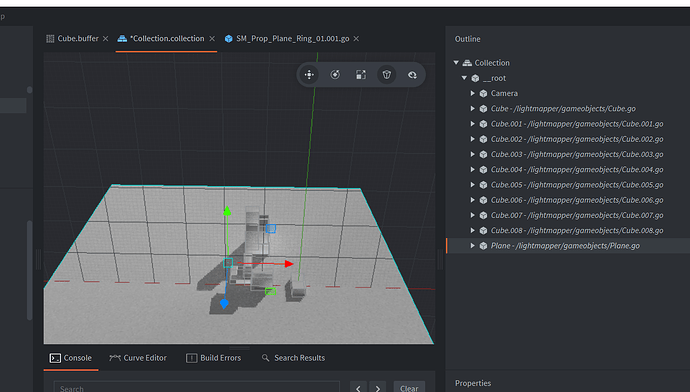Viewport: 690px width, 392px height.
Task: Open the visibility filters eye menu
Action: (412, 75)
